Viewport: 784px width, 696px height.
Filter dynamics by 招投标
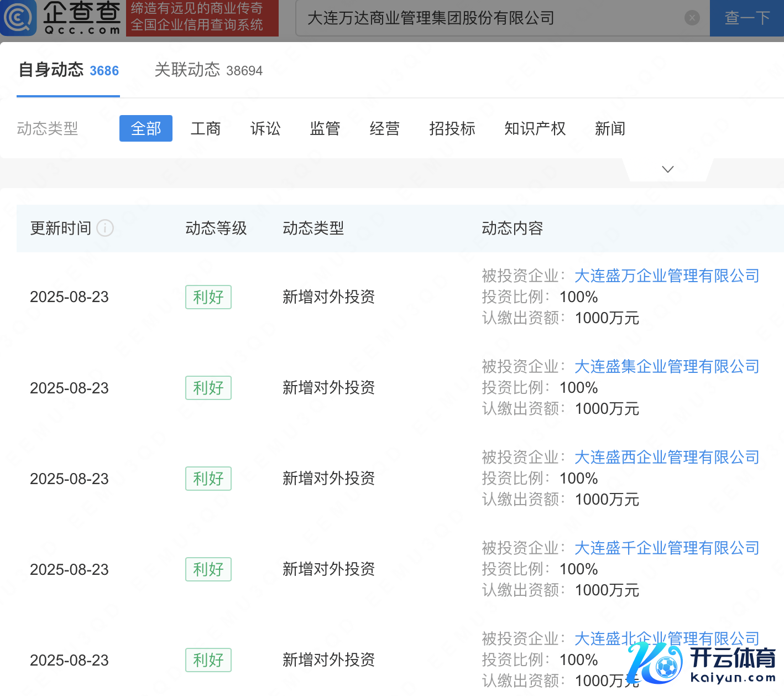click(x=452, y=128)
